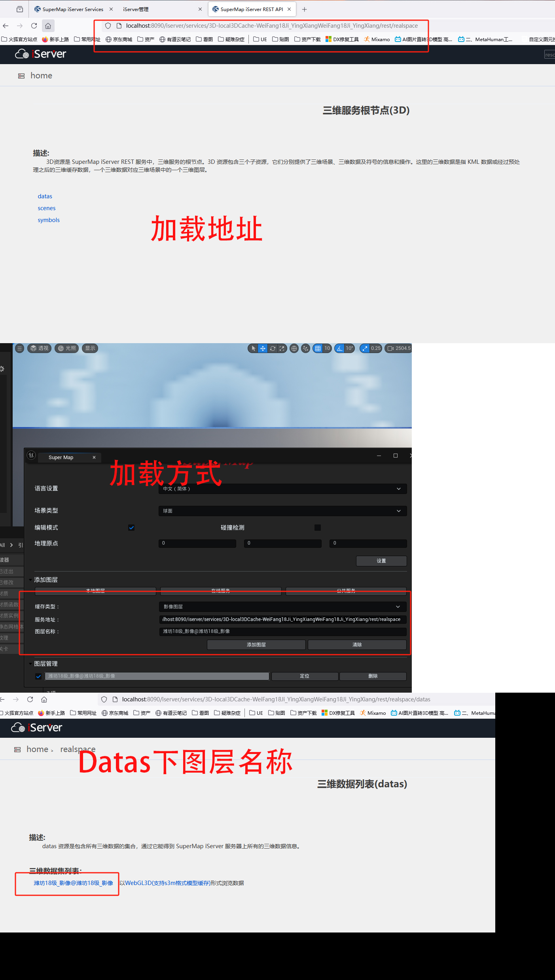
Task: Open the 透视 perspective view menu
Action: point(40,348)
